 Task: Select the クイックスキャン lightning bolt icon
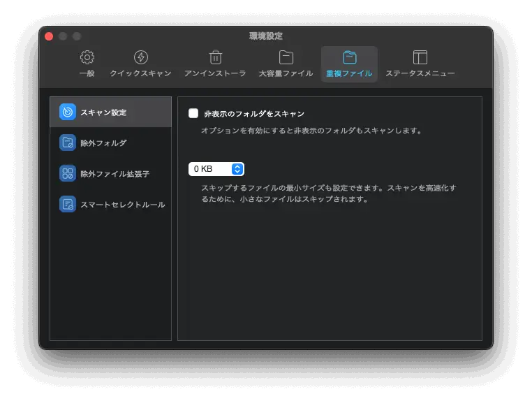pyautogui.click(x=141, y=57)
